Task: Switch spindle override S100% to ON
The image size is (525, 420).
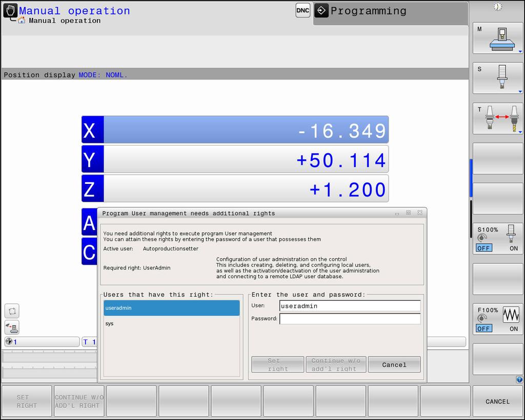Action: click(x=514, y=248)
